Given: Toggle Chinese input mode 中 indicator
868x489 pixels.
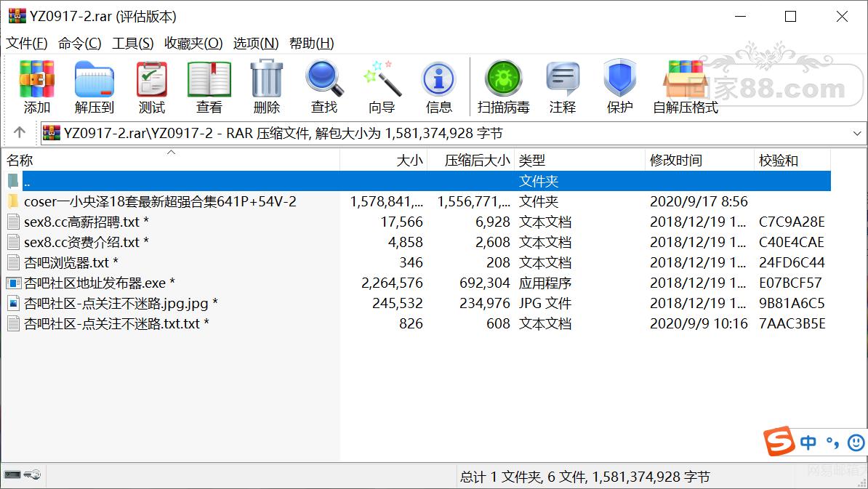Looking at the screenshot, I should (x=808, y=442).
